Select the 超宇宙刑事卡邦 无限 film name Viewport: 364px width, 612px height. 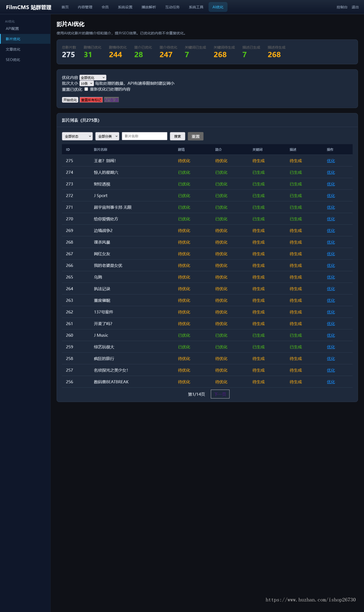[x=113, y=207]
